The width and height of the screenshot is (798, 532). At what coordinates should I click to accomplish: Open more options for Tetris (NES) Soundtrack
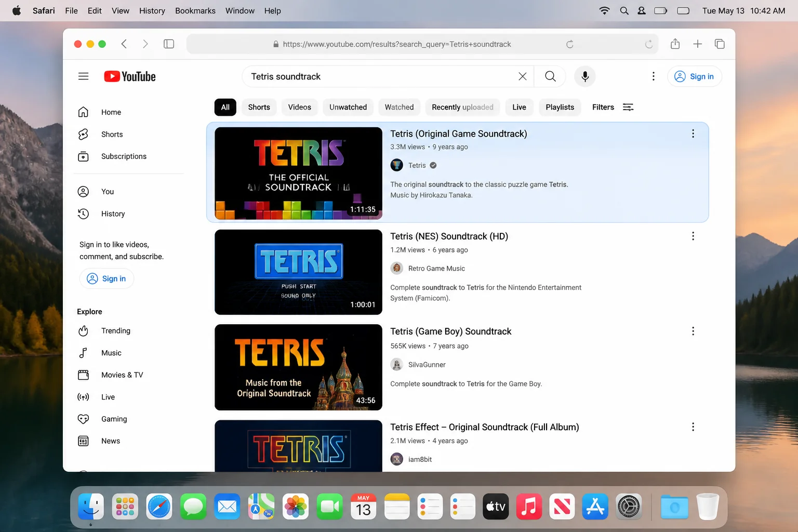tap(693, 236)
